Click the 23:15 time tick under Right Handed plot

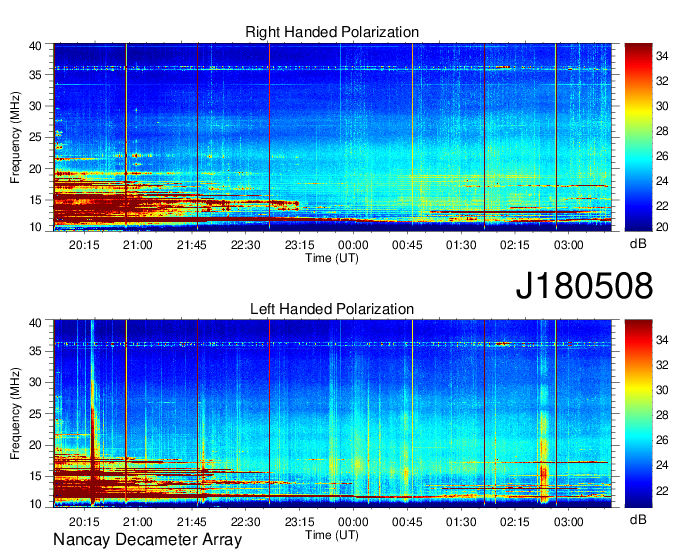pyautogui.click(x=299, y=245)
